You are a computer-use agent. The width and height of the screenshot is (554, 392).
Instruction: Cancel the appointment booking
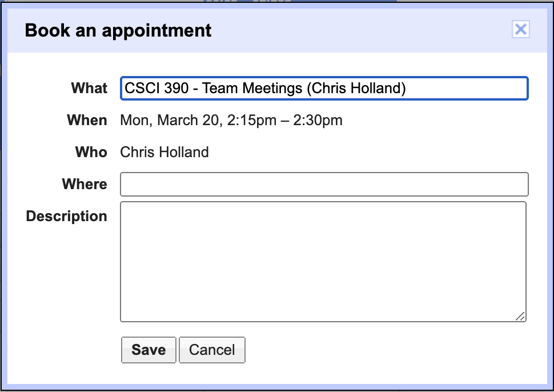click(212, 350)
